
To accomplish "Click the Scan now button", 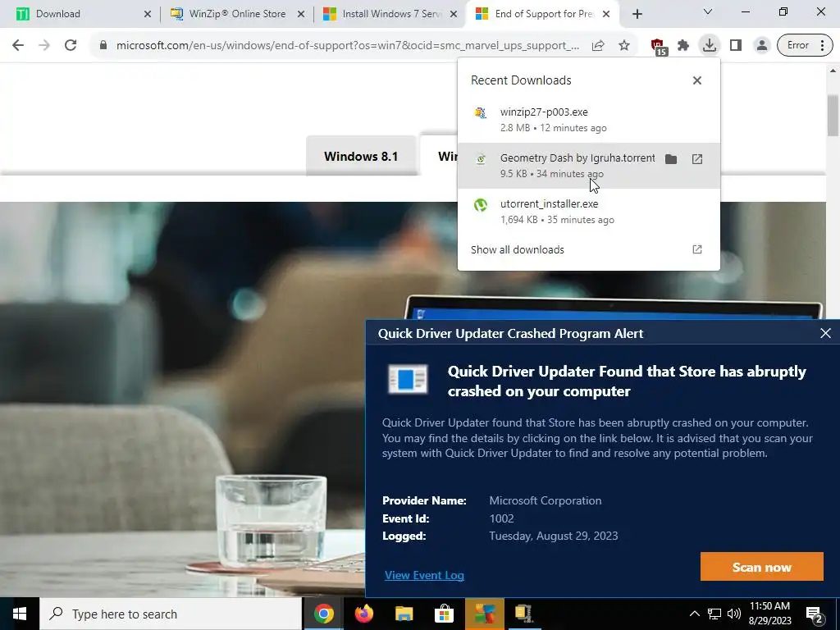I will point(762,567).
